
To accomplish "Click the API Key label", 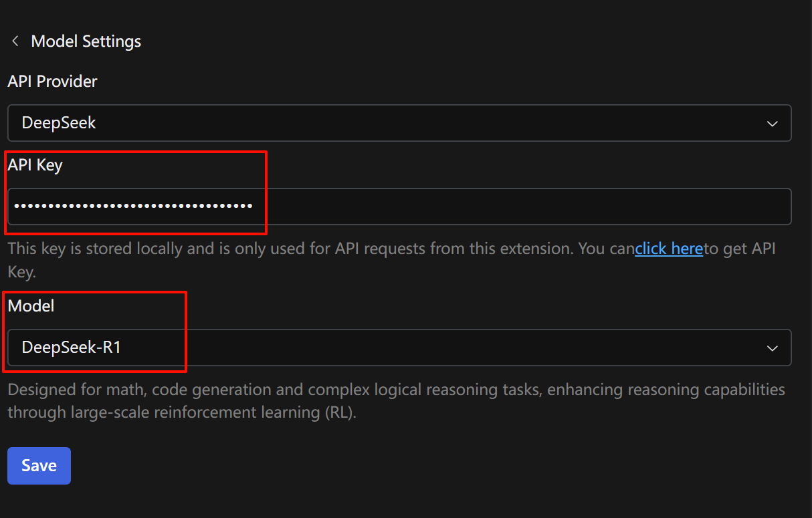I will pyautogui.click(x=35, y=165).
